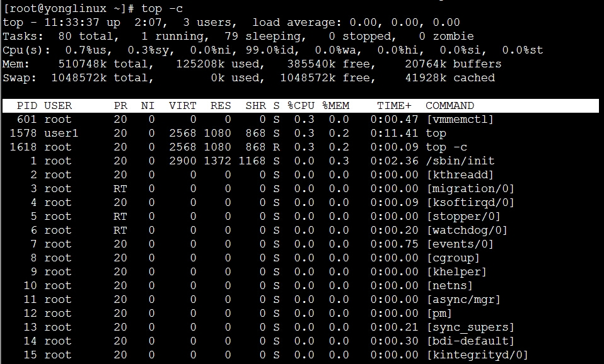
Task: Select the [kintegrityd/0] process name
Action: tap(477, 355)
